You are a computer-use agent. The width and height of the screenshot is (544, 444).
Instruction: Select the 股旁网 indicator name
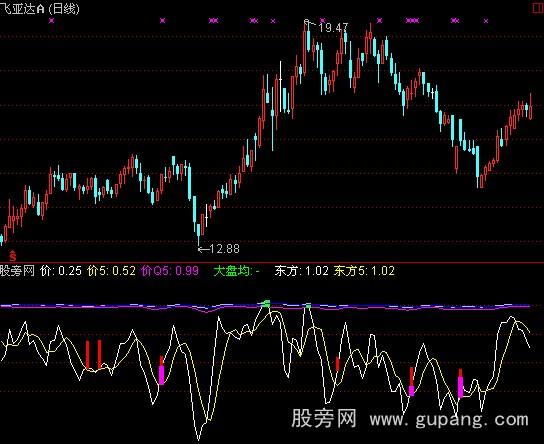(x=17, y=271)
